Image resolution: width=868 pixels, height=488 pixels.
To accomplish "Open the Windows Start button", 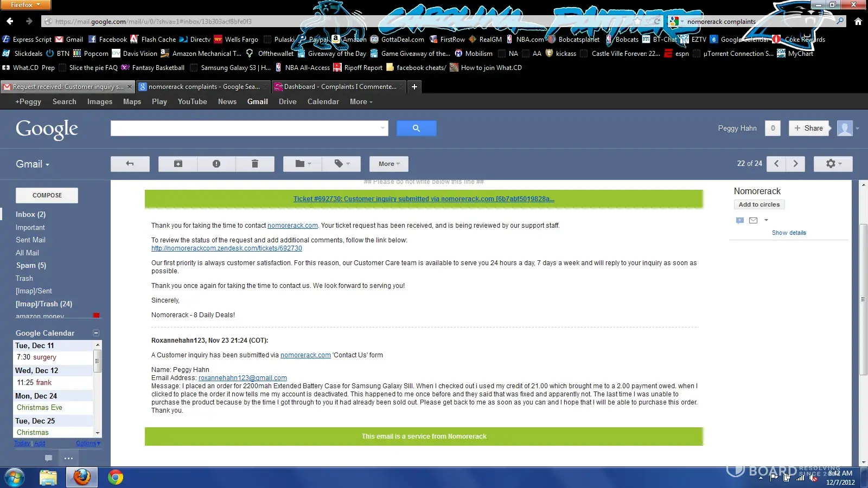I will pos(14,477).
